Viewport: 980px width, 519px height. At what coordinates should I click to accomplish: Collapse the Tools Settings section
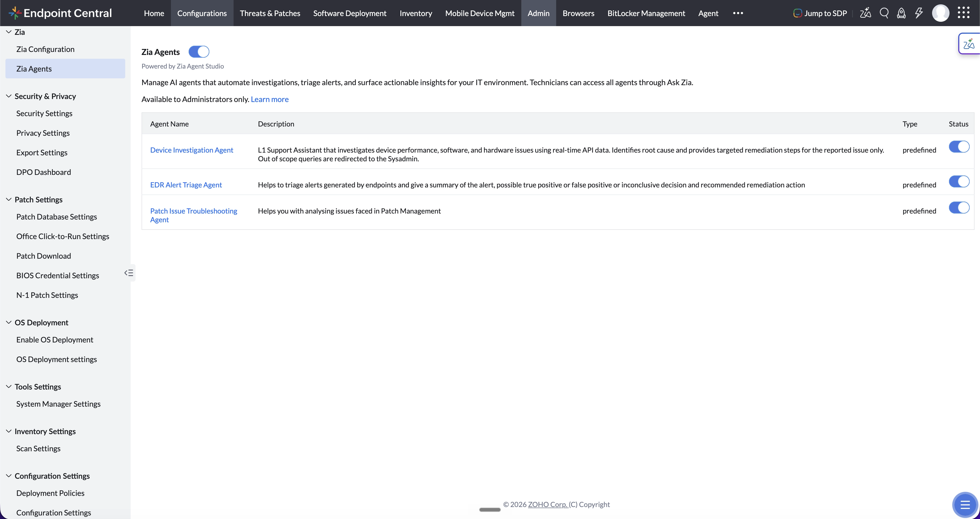pos(9,387)
